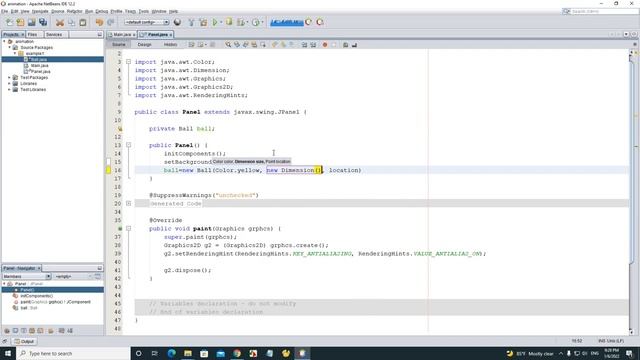Image resolution: width=640 pixels, height=360 pixels.
Task: Switch to the Files tab
Action: pyautogui.click(x=33, y=35)
